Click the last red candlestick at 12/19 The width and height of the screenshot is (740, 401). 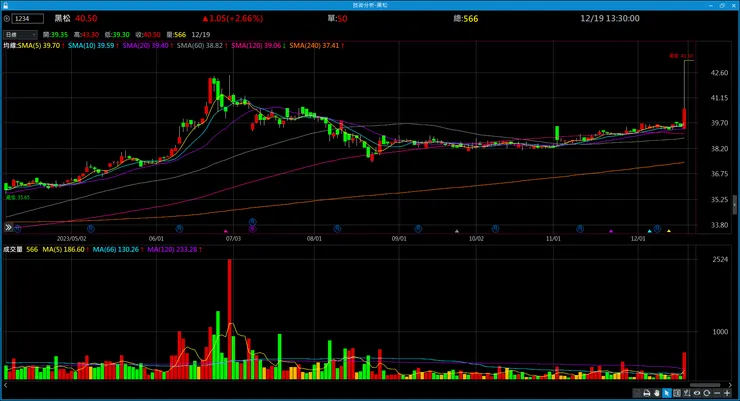click(x=684, y=118)
